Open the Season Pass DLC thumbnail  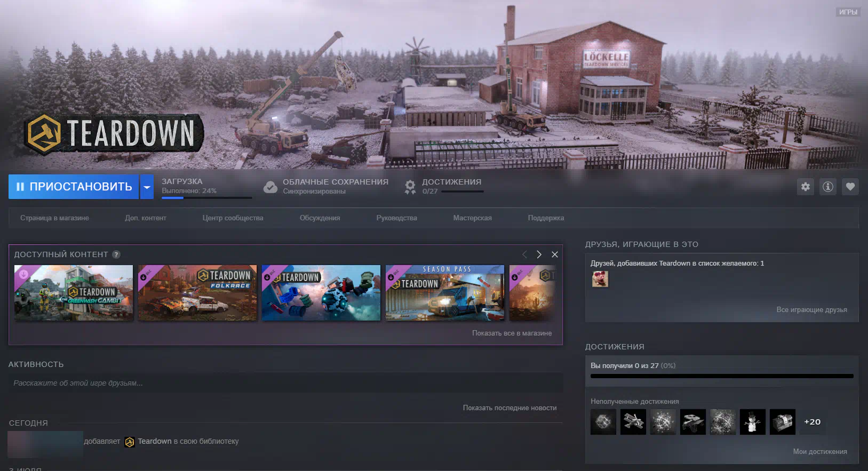(445, 293)
